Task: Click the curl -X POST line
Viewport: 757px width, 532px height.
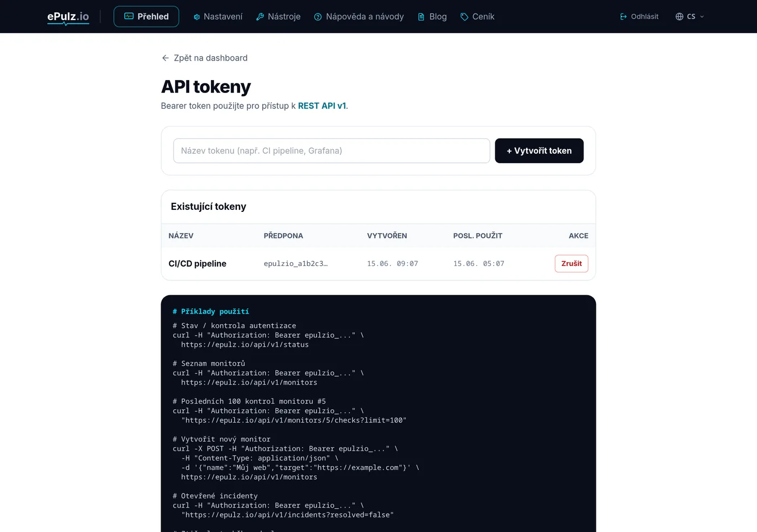Action: pos(285,449)
